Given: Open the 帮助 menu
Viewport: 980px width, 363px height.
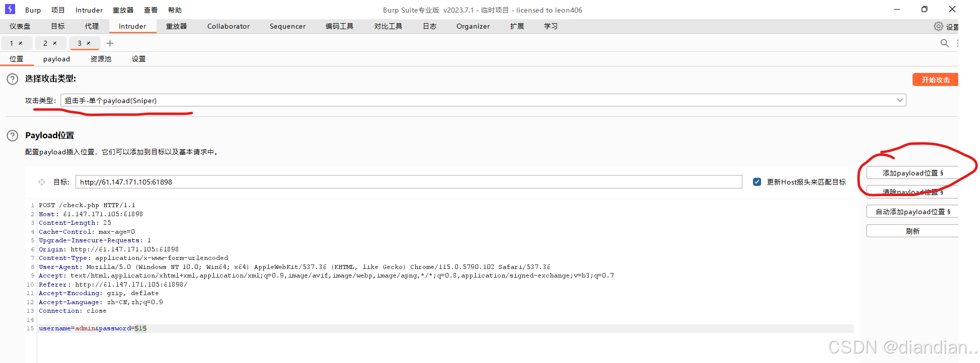Looking at the screenshot, I should [x=175, y=10].
